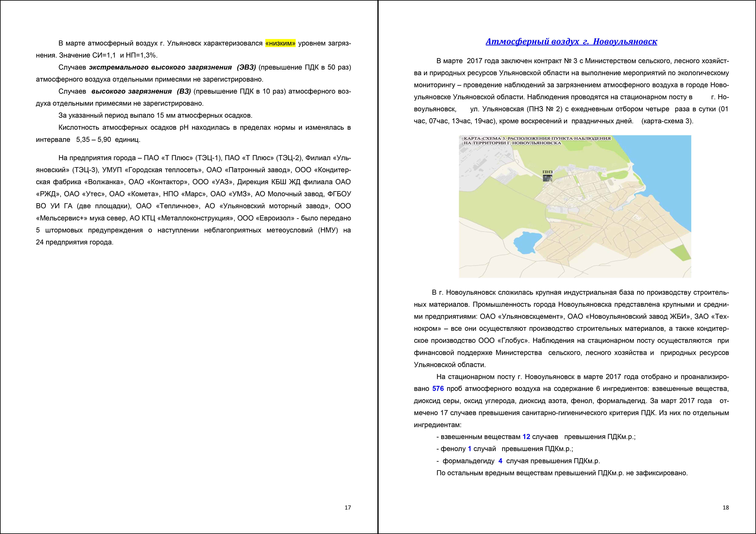Click "ОАО «Патронный завод»"

click(x=249, y=170)
